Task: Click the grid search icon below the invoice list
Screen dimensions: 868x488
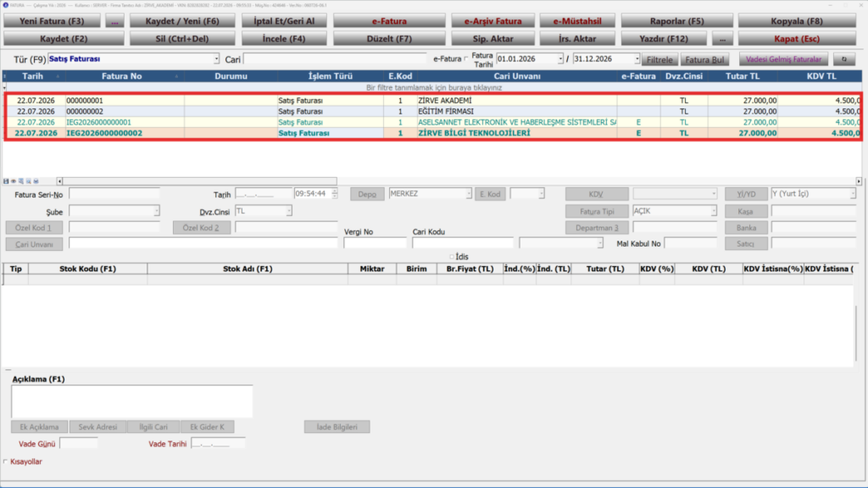Action: tap(21, 181)
